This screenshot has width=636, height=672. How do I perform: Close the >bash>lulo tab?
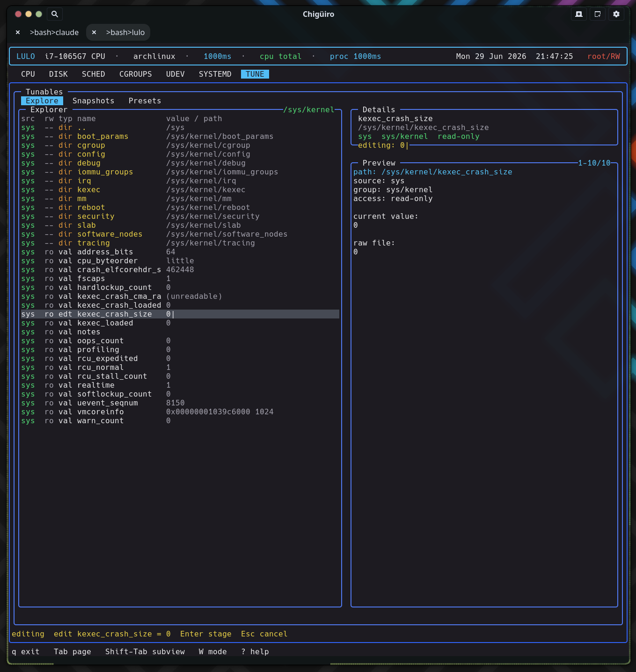click(94, 32)
